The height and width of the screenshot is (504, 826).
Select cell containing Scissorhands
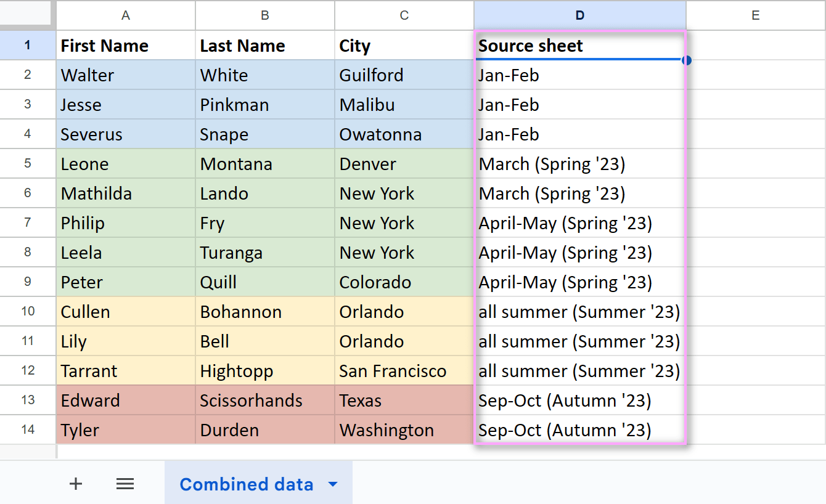[265, 400]
